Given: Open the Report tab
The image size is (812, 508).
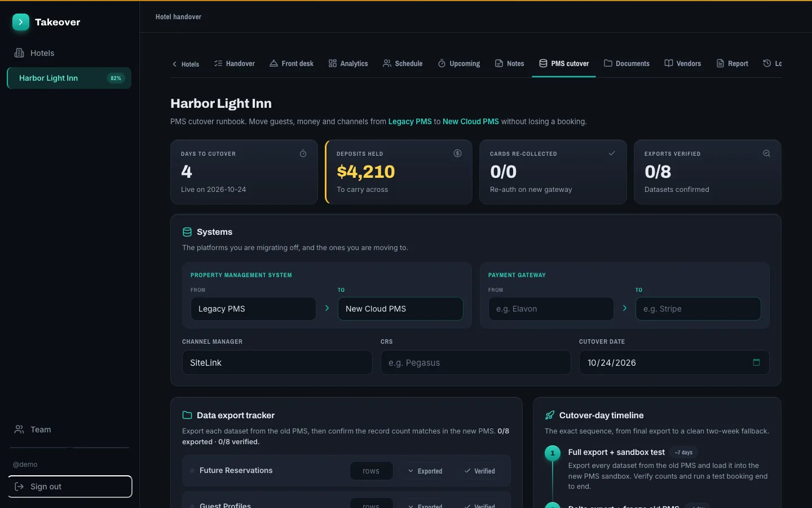Looking at the screenshot, I should (732, 64).
